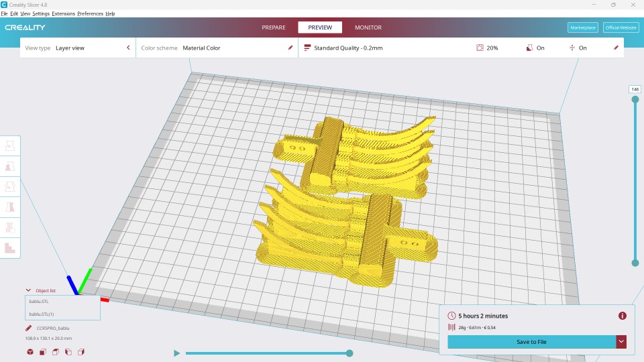
Task: Click the simulation path slider handle
Action: coord(350,353)
